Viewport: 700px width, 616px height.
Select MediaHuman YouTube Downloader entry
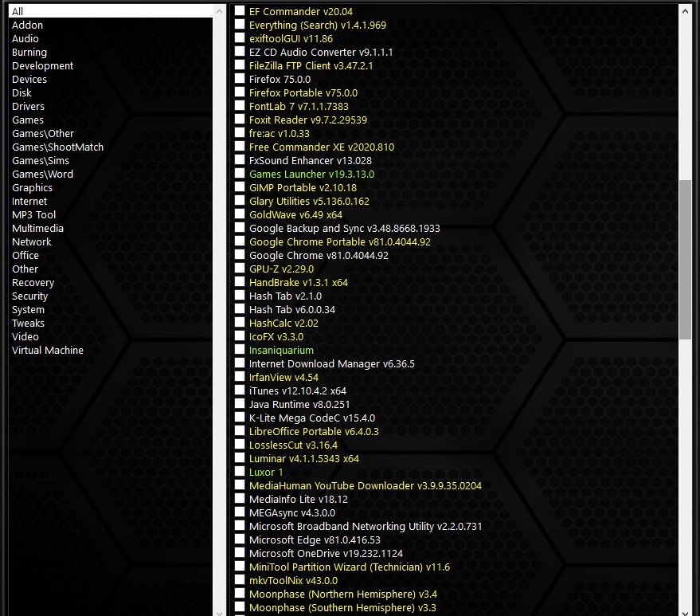pyautogui.click(x=366, y=485)
